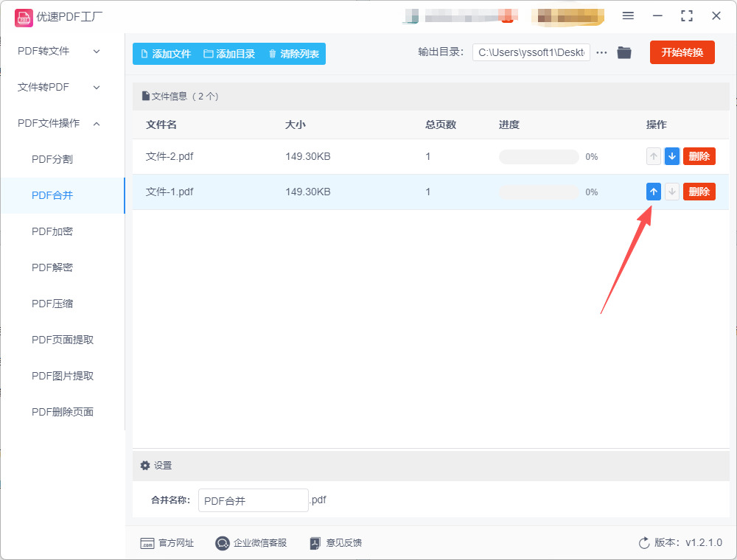Delete 文件-2.pdf from the list
The height and width of the screenshot is (560, 737).
click(x=699, y=156)
